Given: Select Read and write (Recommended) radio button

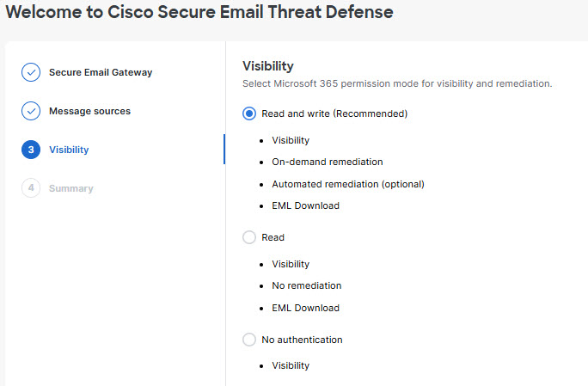Looking at the screenshot, I should coord(249,113).
